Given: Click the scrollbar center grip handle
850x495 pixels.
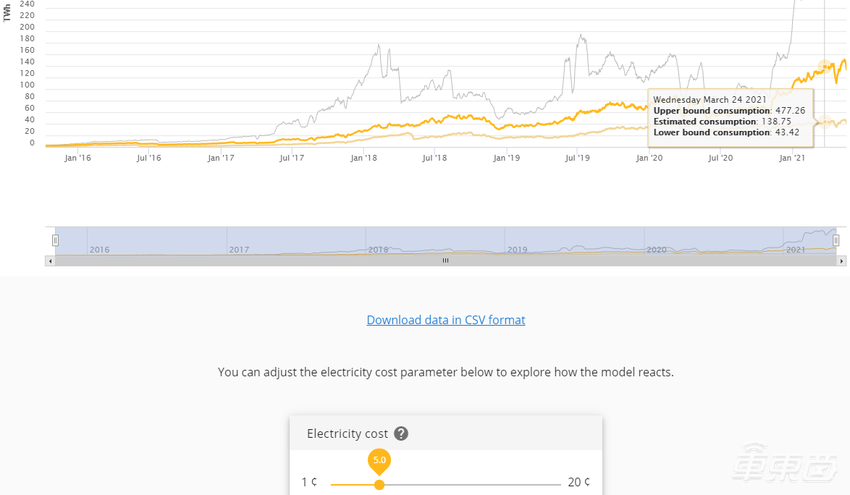Looking at the screenshot, I should 445,261.
